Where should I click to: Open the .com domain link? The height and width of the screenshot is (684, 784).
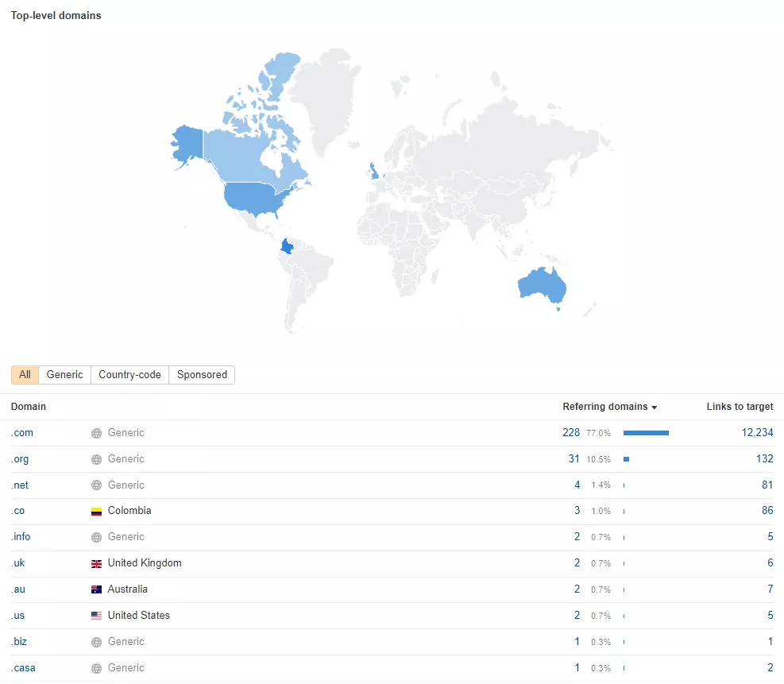coord(22,432)
